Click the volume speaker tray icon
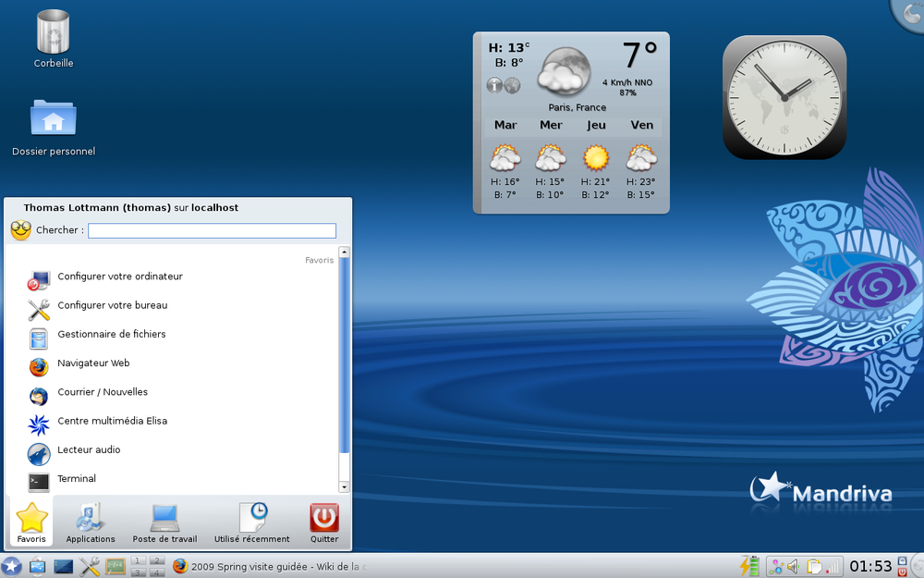This screenshot has width=924, height=578. [792, 566]
